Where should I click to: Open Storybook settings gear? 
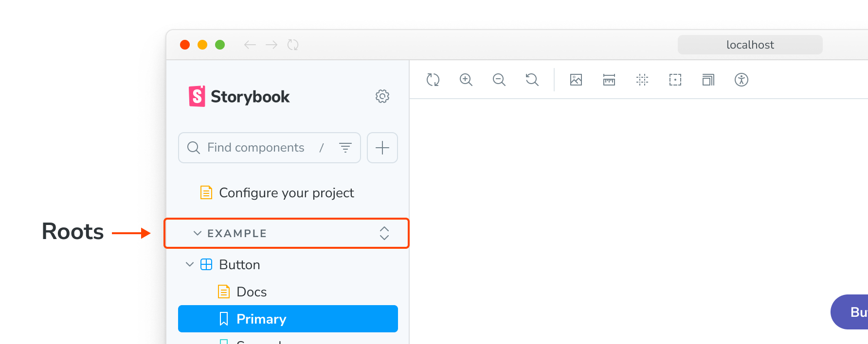382,96
